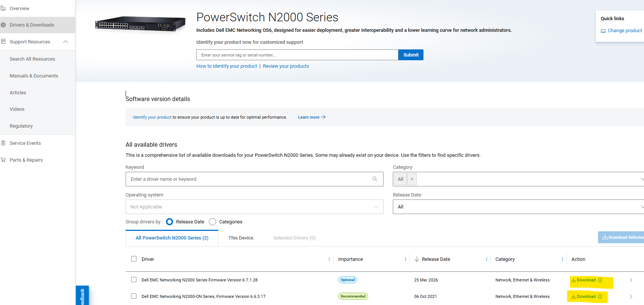Click the Learn more arrow icon
Screen dimensions: 644x305
click(323, 117)
